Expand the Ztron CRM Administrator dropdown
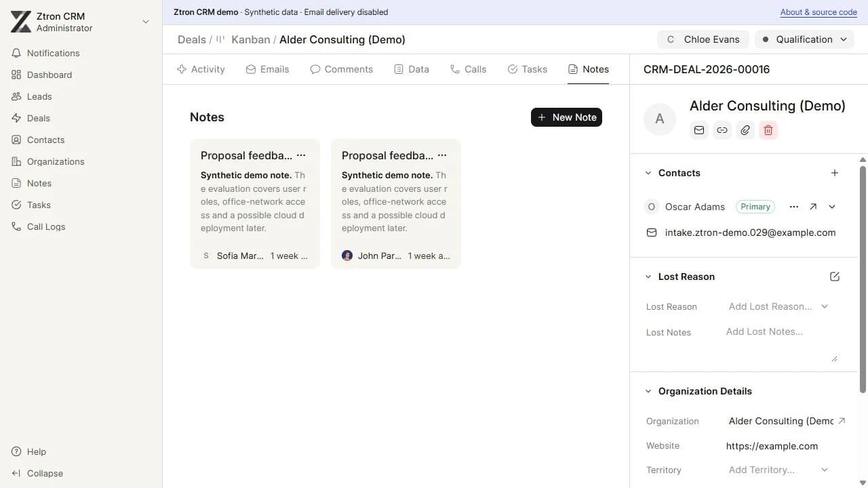This screenshot has height=488, width=868. [145, 22]
